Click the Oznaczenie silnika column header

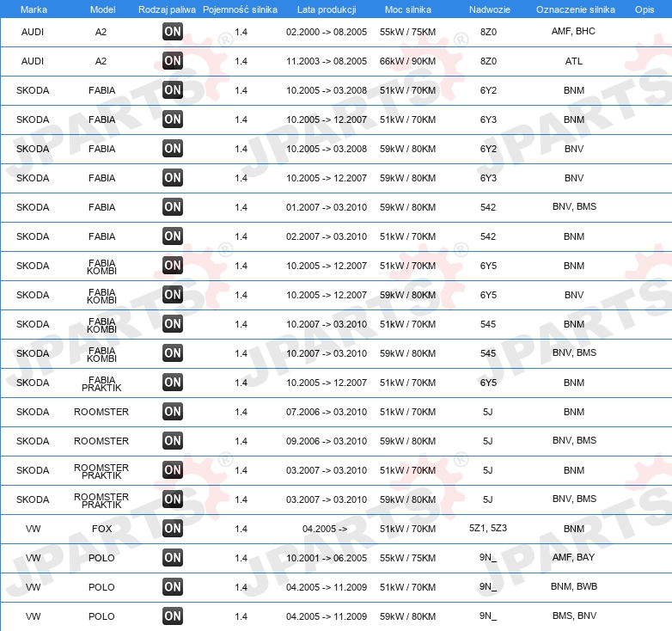pyautogui.click(x=575, y=9)
